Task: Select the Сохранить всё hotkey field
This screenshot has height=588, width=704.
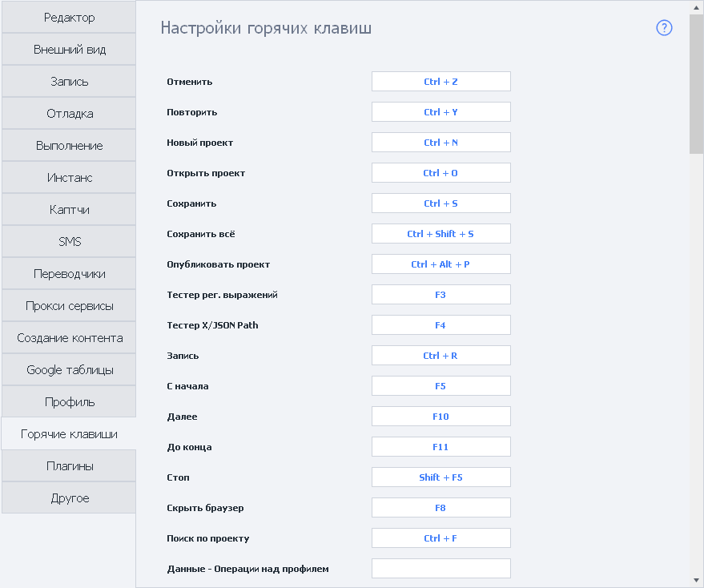Action: [441, 234]
